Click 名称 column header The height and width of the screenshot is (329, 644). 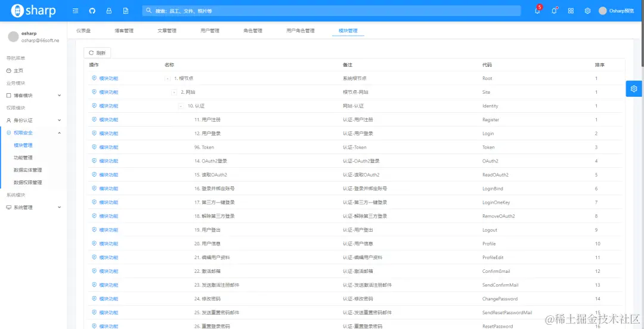pos(169,65)
